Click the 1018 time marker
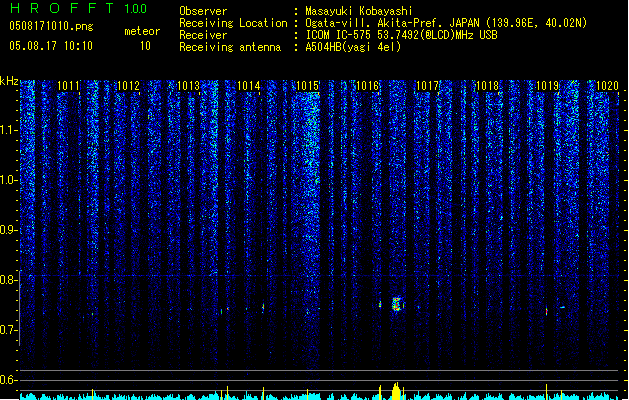The width and height of the screenshot is (629, 400). coord(487,86)
